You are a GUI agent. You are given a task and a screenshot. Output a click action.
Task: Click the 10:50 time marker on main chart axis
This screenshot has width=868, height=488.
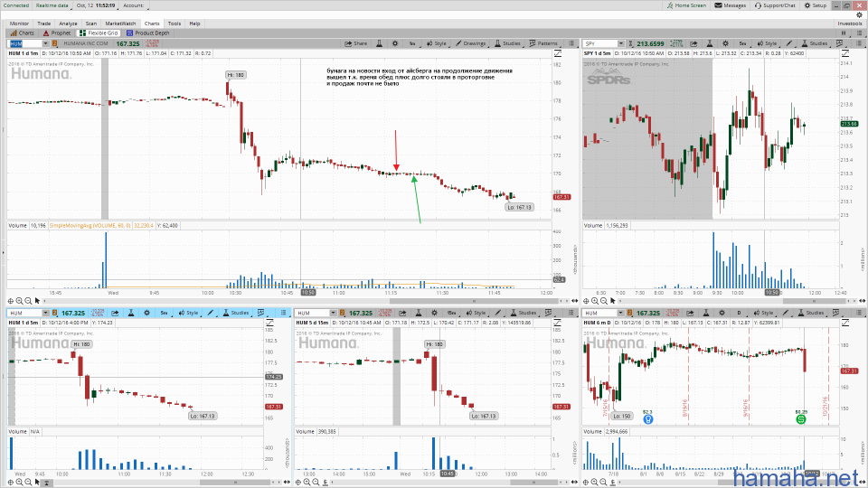coord(307,292)
